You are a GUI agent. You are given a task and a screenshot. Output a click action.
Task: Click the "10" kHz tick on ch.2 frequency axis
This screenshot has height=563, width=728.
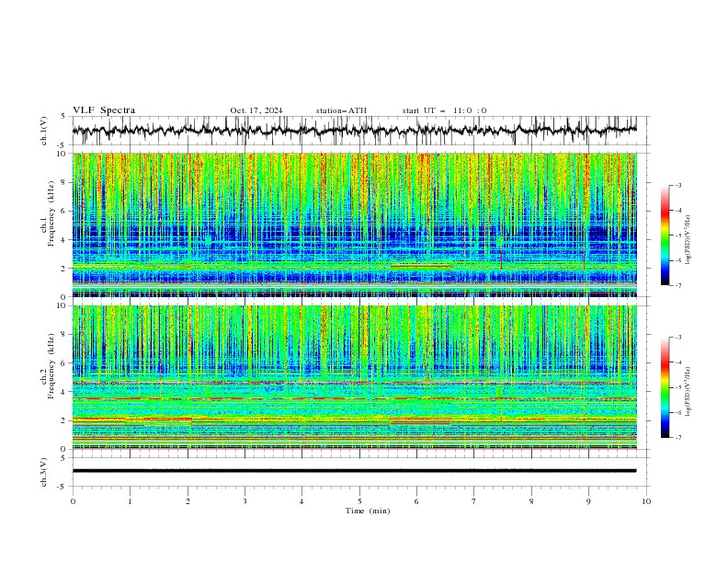[x=63, y=305]
